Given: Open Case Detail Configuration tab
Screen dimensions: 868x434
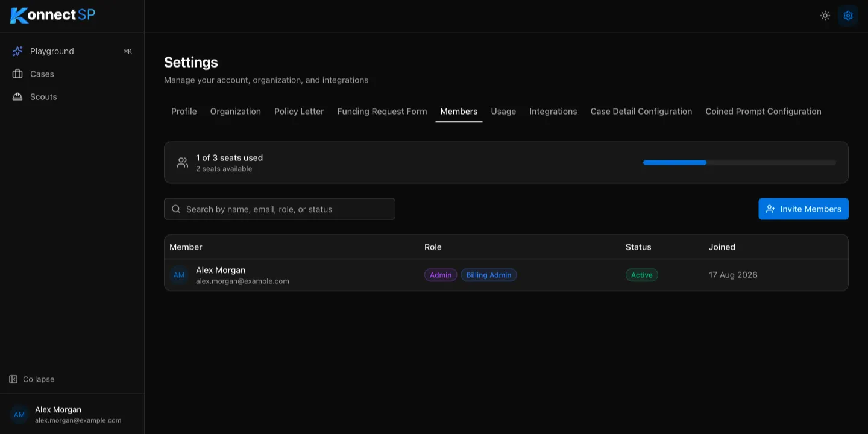Looking at the screenshot, I should point(641,112).
